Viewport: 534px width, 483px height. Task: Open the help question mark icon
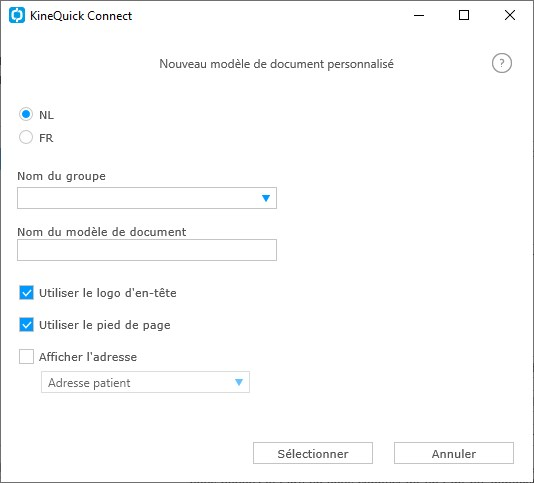(x=502, y=63)
